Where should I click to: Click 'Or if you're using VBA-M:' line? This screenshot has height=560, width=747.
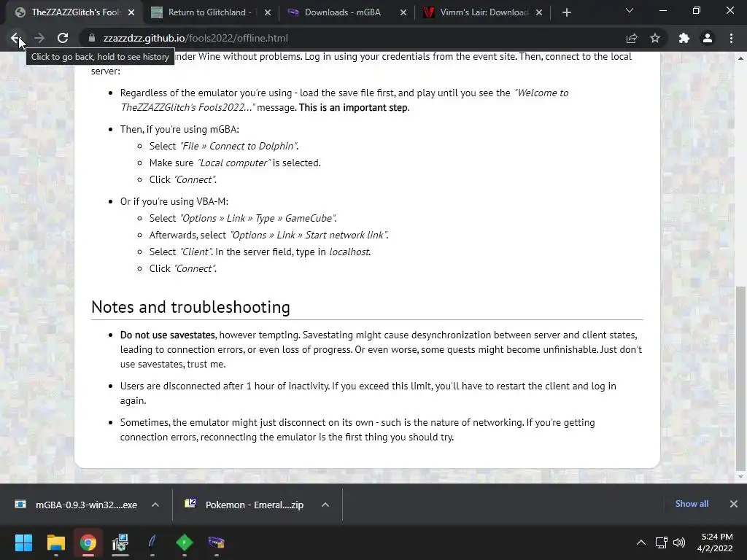click(x=174, y=201)
